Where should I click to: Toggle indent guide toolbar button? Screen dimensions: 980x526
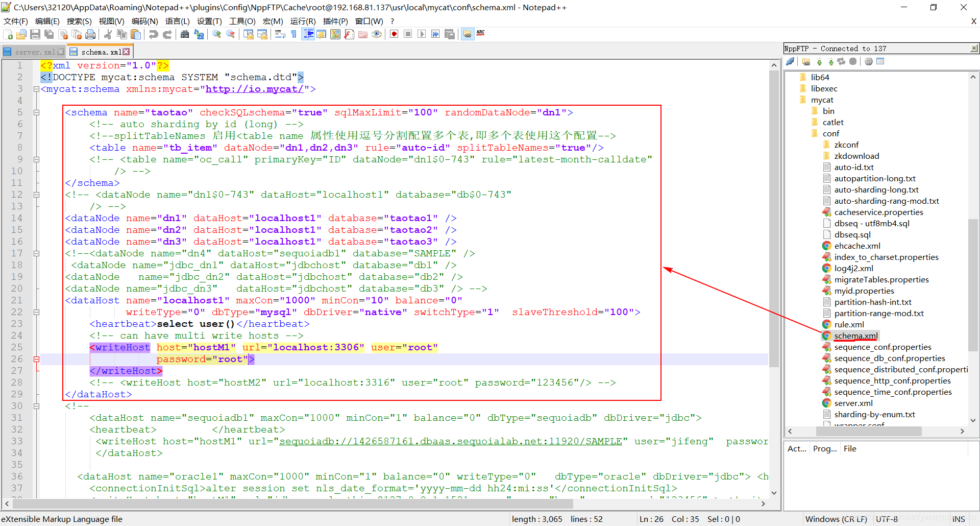(308, 34)
